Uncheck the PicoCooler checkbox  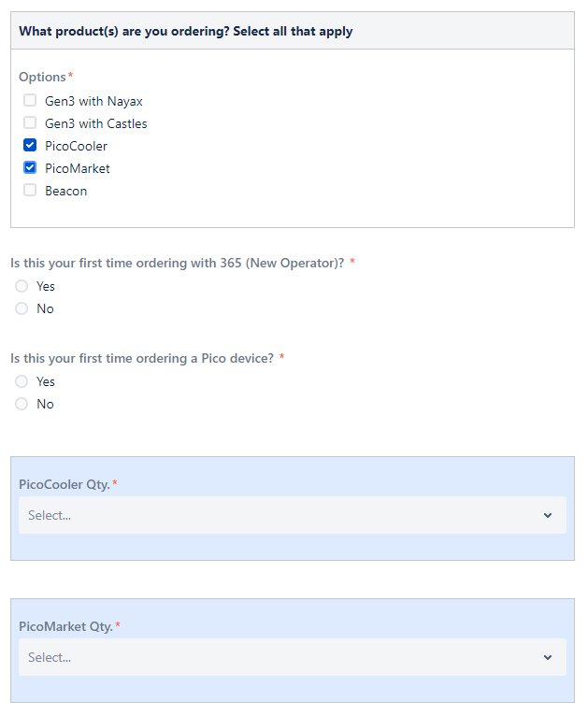(x=30, y=145)
